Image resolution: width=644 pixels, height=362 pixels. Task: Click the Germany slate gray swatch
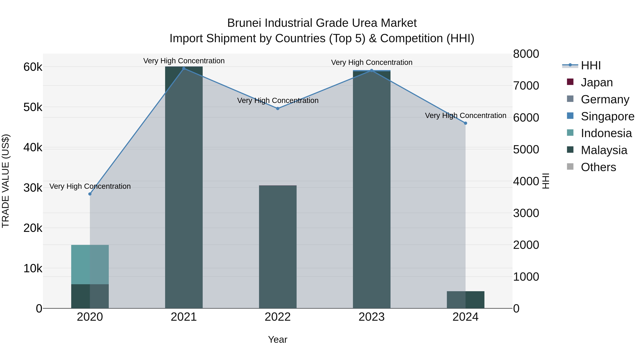(570, 99)
